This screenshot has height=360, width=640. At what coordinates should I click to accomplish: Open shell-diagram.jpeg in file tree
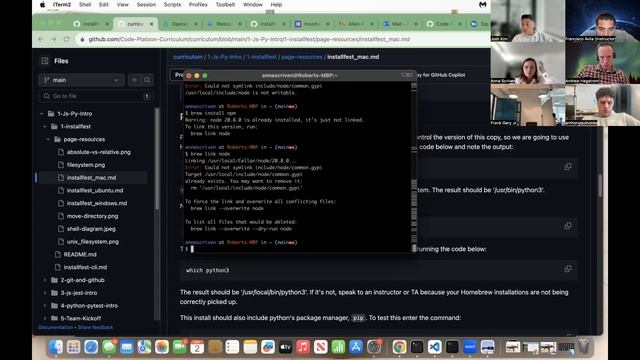pos(91,229)
